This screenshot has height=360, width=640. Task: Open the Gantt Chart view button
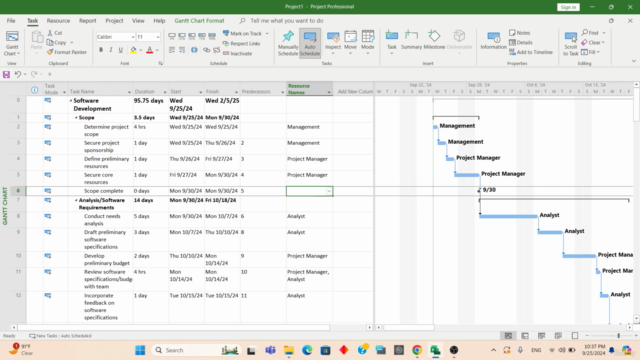click(12, 43)
